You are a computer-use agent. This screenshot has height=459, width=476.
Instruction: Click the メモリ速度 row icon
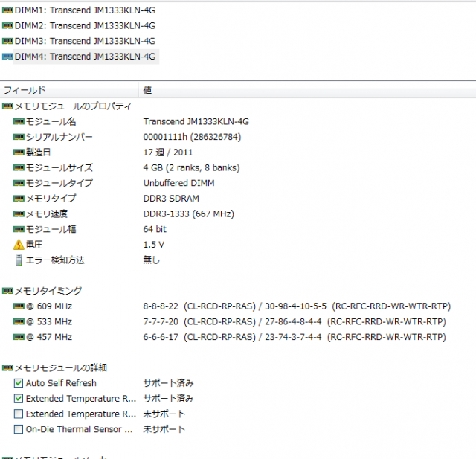point(19,214)
